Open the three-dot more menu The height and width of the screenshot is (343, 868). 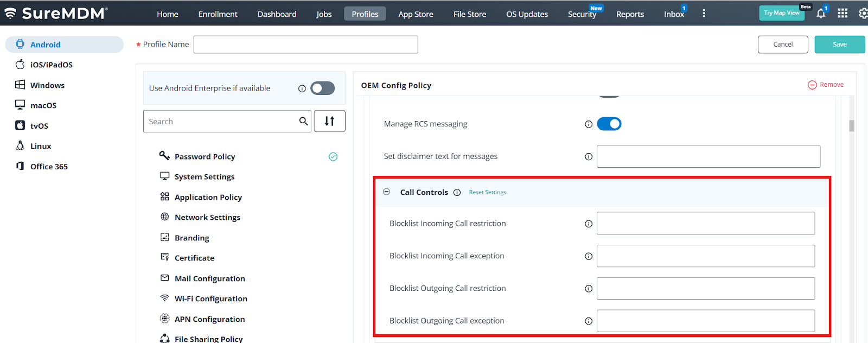pyautogui.click(x=704, y=14)
